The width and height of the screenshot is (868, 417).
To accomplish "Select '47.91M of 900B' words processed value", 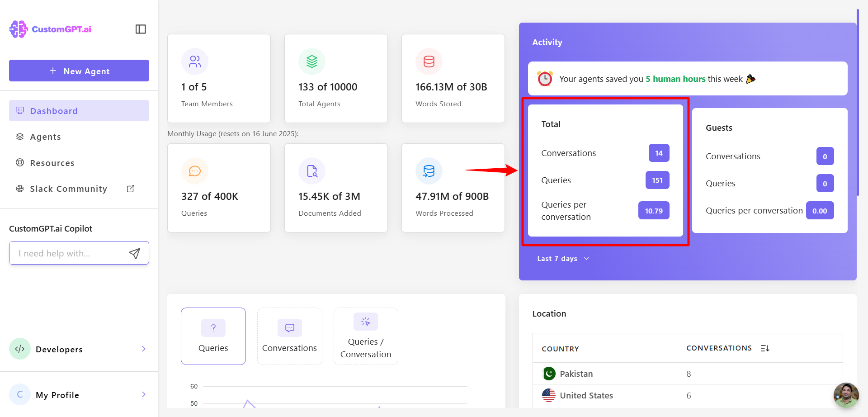I will 452,196.
